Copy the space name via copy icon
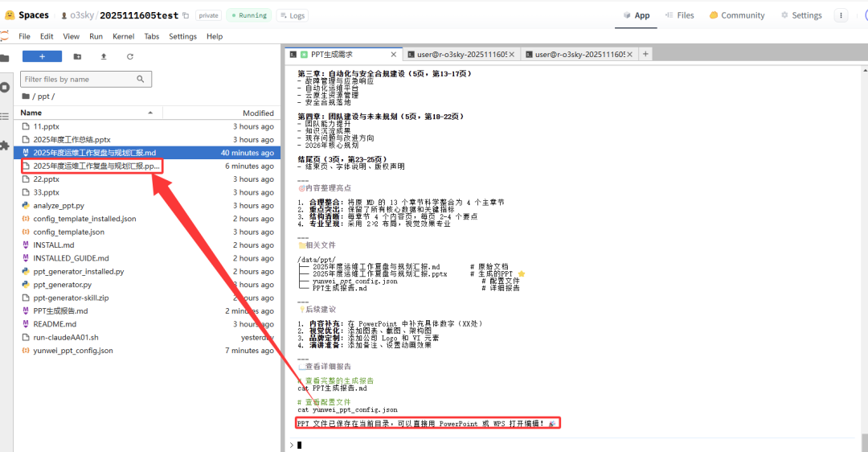This screenshot has width=868, height=452. coord(186,15)
